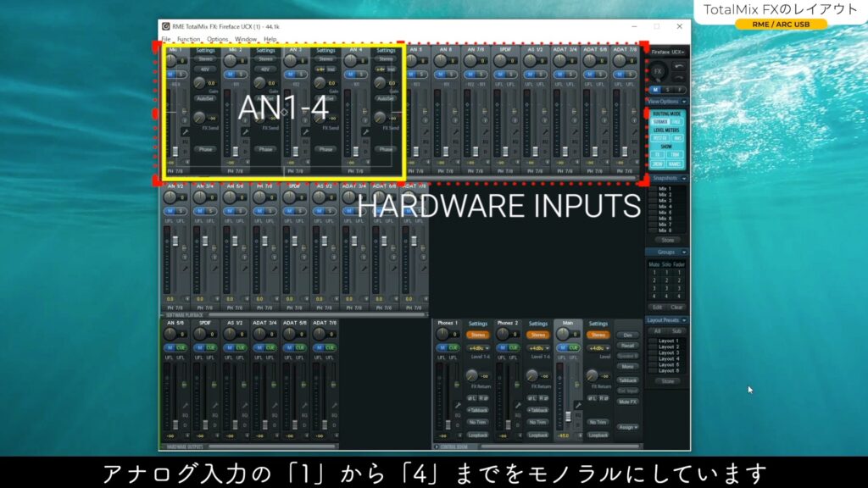Click the Main output wrench icon

578,406
